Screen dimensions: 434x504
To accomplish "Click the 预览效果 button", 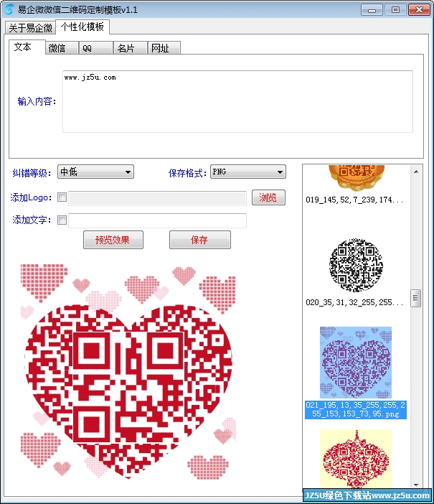I will coord(113,240).
